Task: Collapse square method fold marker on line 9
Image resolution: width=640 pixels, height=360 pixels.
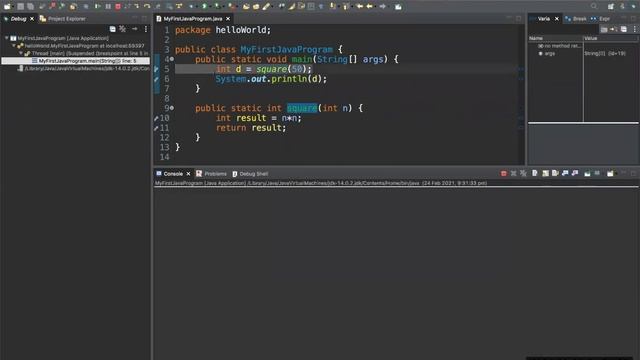Action: click(x=172, y=108)
